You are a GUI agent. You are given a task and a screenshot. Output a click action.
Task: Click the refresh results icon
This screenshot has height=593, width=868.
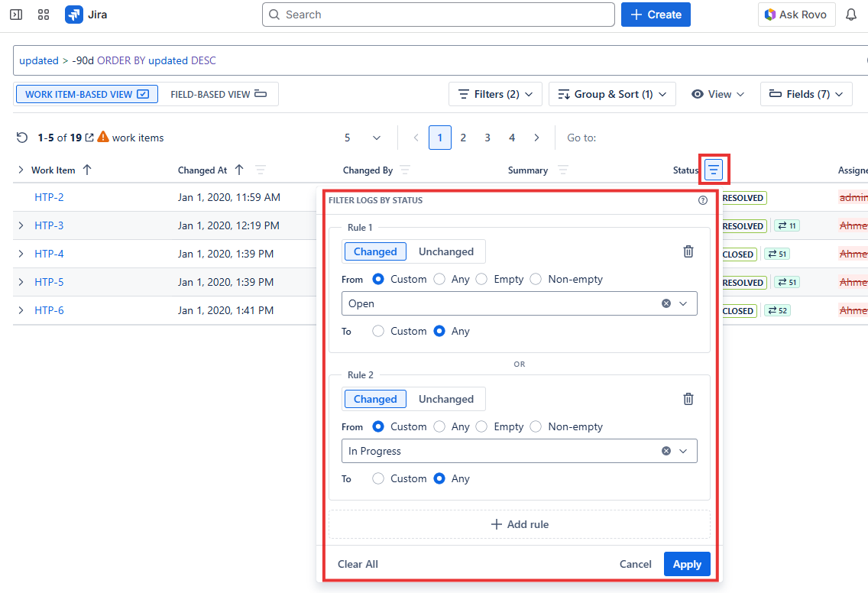22,138
